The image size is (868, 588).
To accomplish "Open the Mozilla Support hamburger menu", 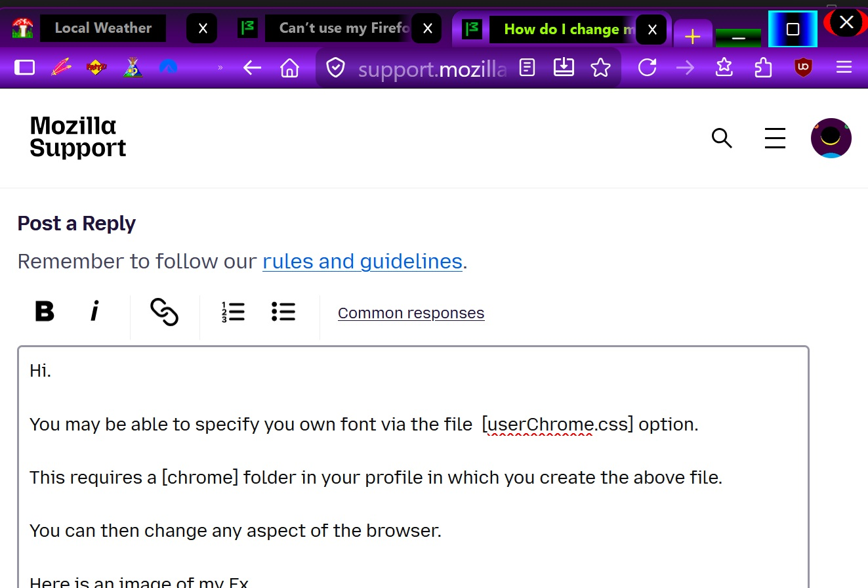I will (775, 138).
